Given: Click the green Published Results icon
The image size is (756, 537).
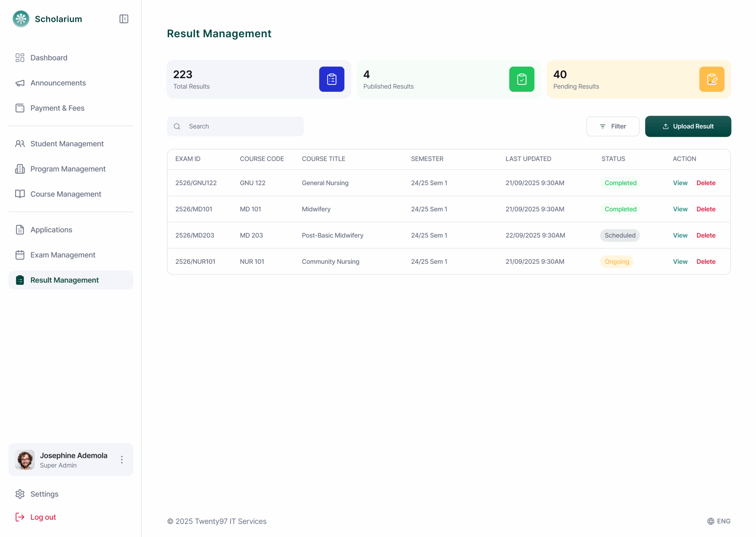Looking at the screenshot, I should click(x=522, y=79).
